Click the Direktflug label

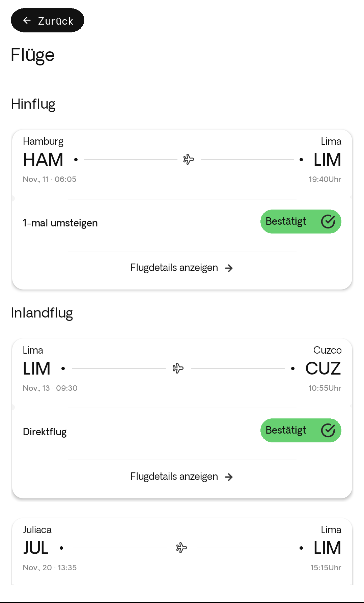pos(45,432)
